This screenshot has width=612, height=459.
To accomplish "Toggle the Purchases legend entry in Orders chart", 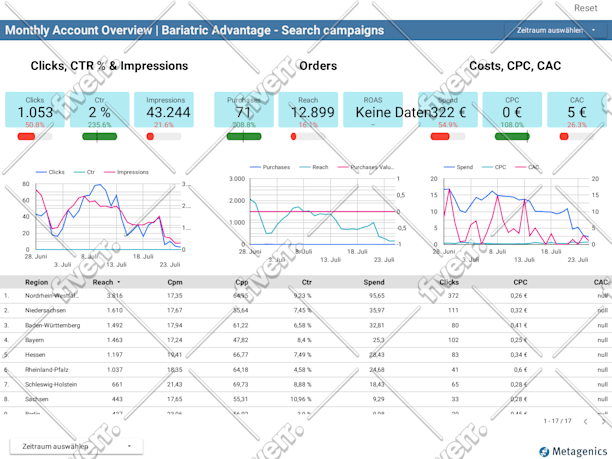I will click(270, 167).
